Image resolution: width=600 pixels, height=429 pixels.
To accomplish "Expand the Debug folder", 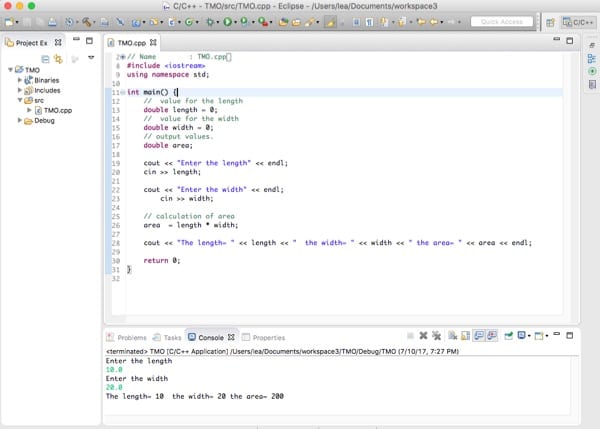I will click(20, 120).
